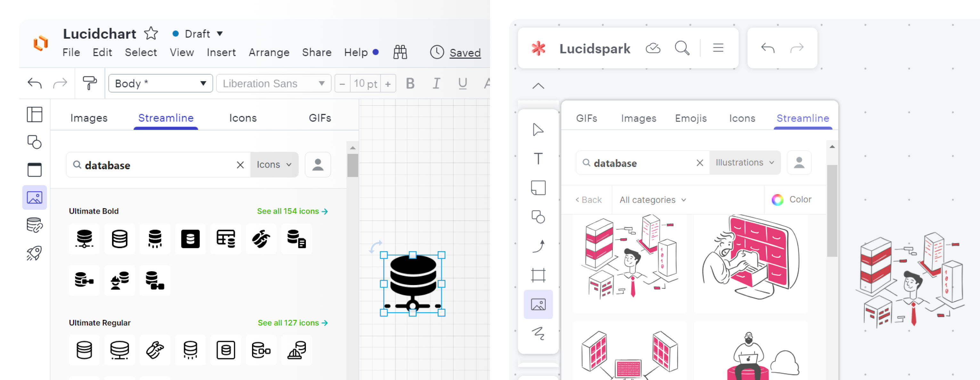Switch to the Images tab in Lucidchart
This screenshot has height=380, width=980.
[x=89, y=118]
